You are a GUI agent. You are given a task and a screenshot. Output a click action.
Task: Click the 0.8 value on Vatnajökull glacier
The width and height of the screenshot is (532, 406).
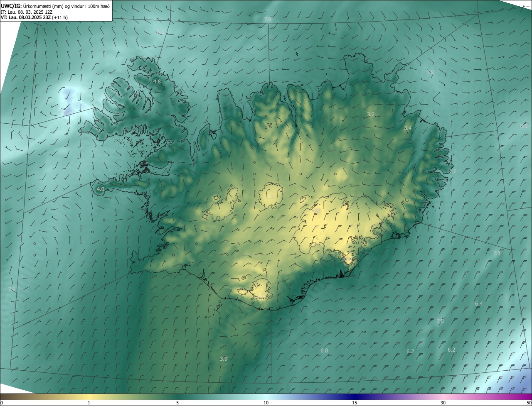317,211
